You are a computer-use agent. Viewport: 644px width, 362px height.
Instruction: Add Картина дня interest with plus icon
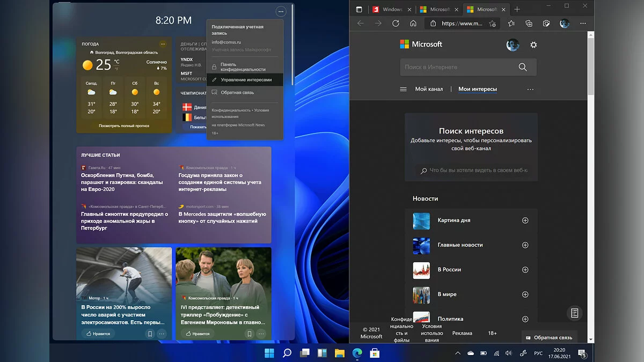click(x=525, y=220)
